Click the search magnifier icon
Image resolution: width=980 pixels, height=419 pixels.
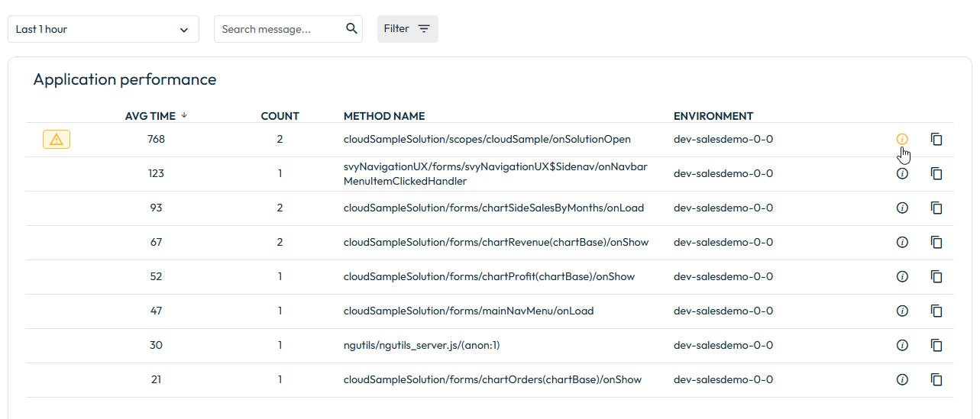pos(351,29)
